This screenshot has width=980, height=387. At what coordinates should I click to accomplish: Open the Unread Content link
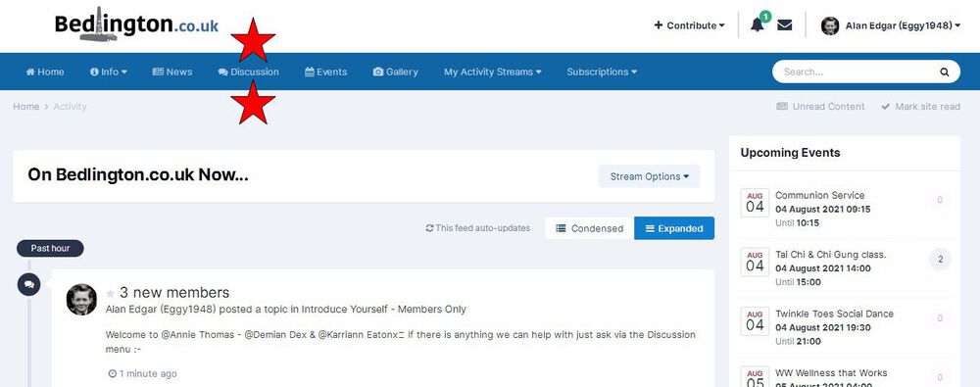pos(820,106)
